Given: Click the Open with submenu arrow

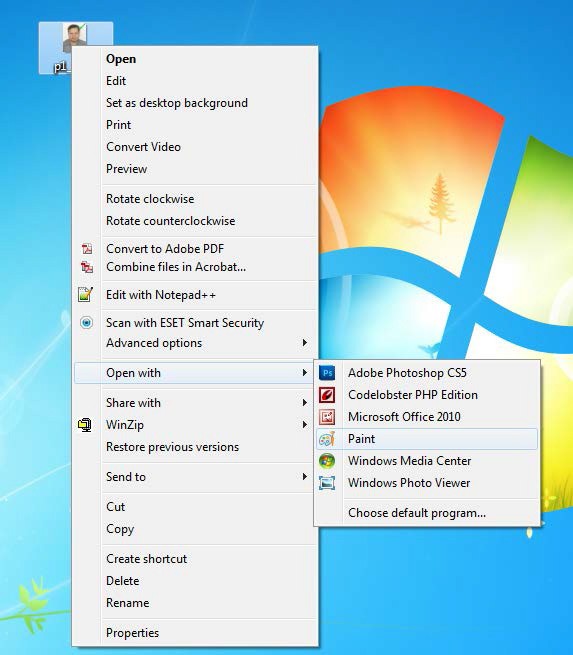Looking at the screenshot, I should click(305, 373).
